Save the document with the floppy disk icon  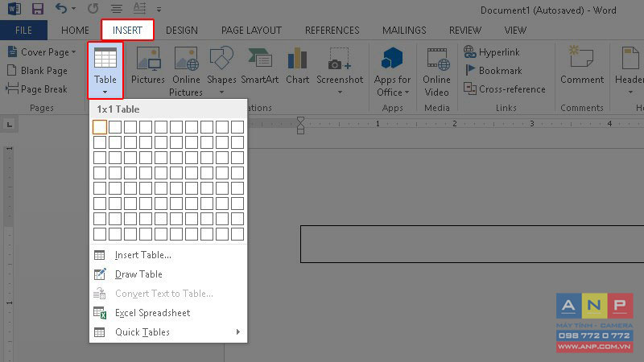[x=38, y=9]
